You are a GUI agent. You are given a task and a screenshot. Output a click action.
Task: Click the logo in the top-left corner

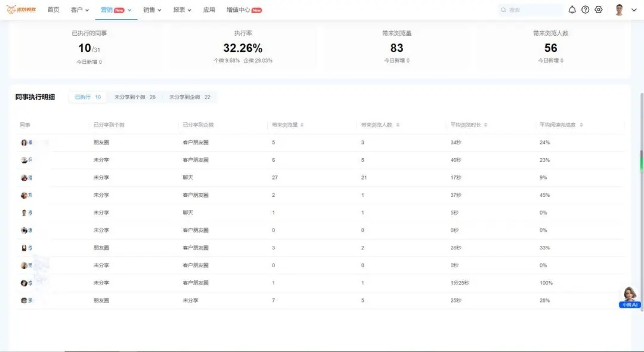21,10
